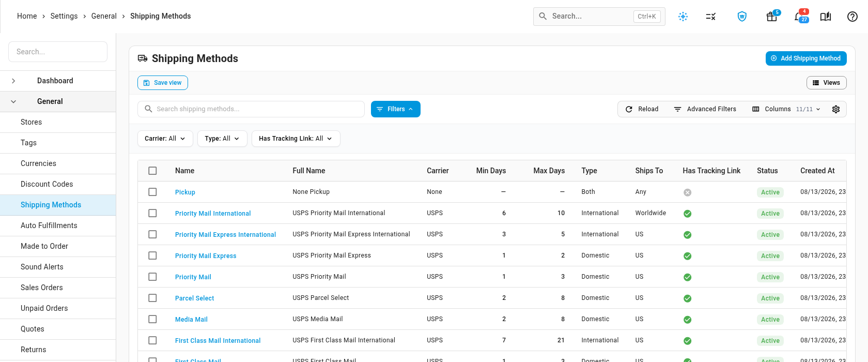Sort by the Carrier column header

(x=438, y=171)
